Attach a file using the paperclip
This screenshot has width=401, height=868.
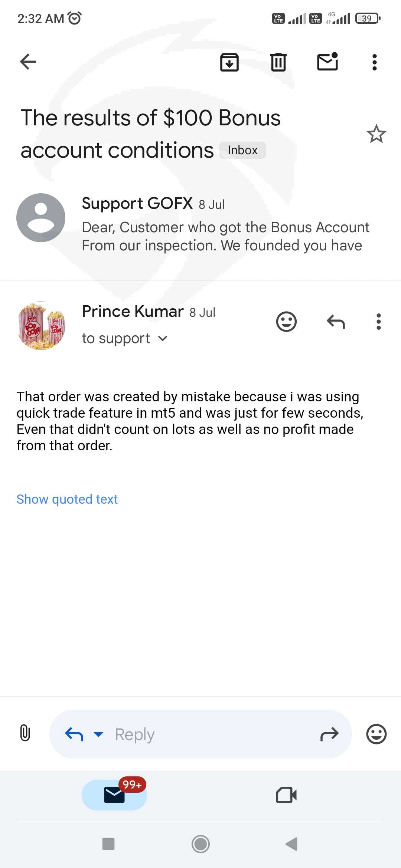click(25, 733)
